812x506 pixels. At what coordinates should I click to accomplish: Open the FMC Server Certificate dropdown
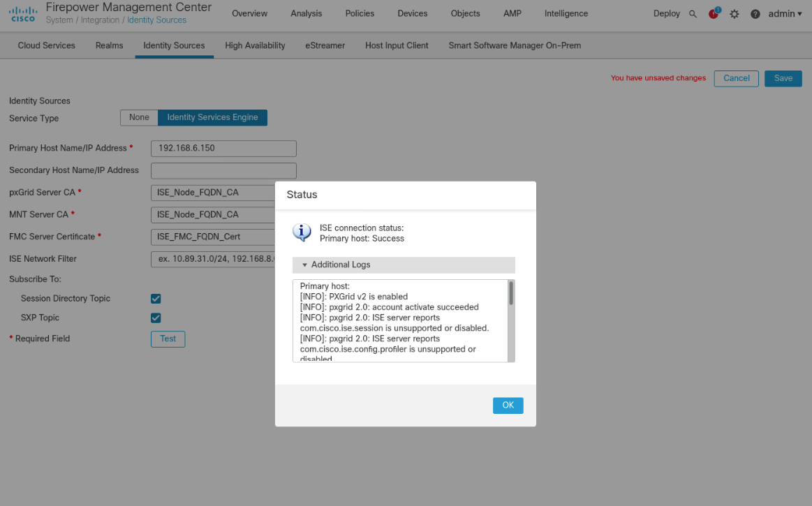[x=213, y=237]
